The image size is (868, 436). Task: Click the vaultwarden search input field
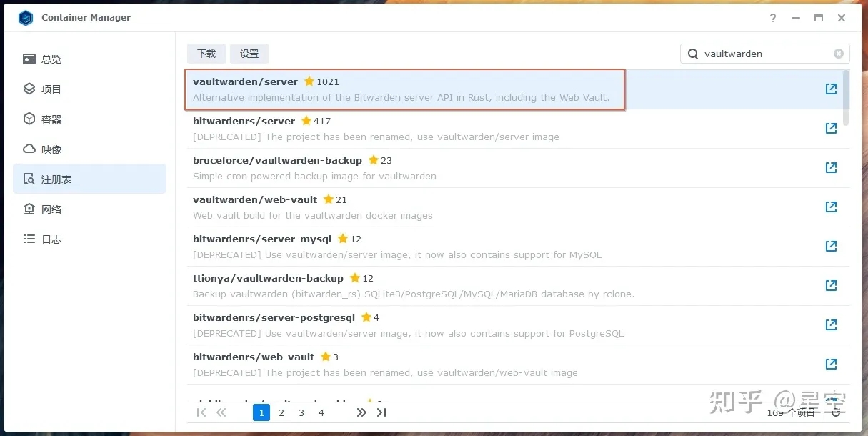click(764, 54)
